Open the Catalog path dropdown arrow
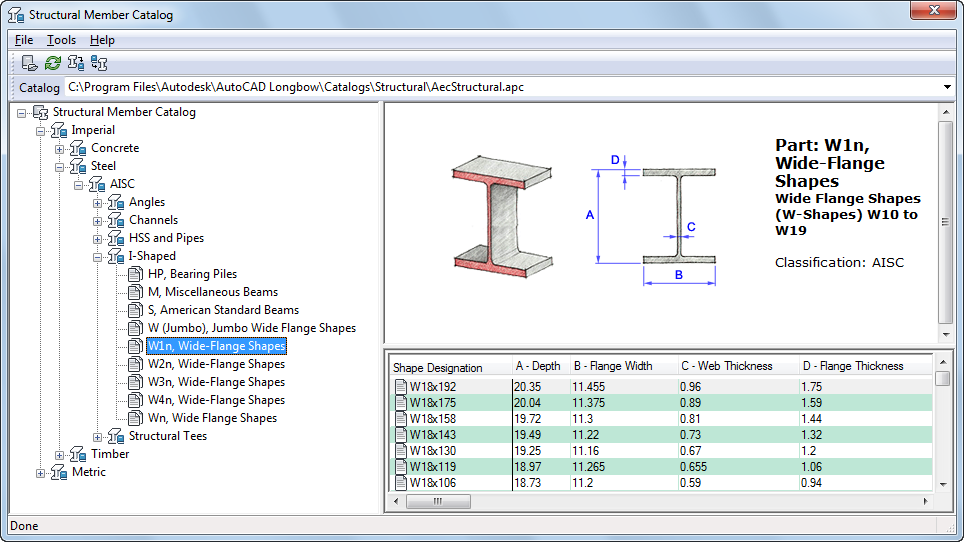 (947, 87)
